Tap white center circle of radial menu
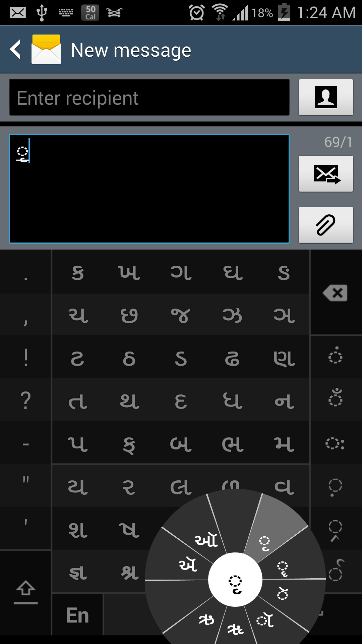 coord(235,579)
